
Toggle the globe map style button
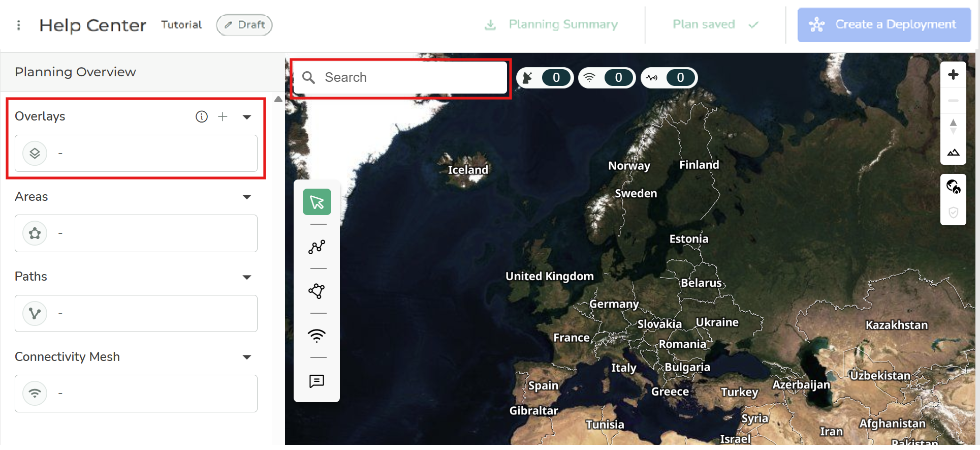(x=953, y=187)
